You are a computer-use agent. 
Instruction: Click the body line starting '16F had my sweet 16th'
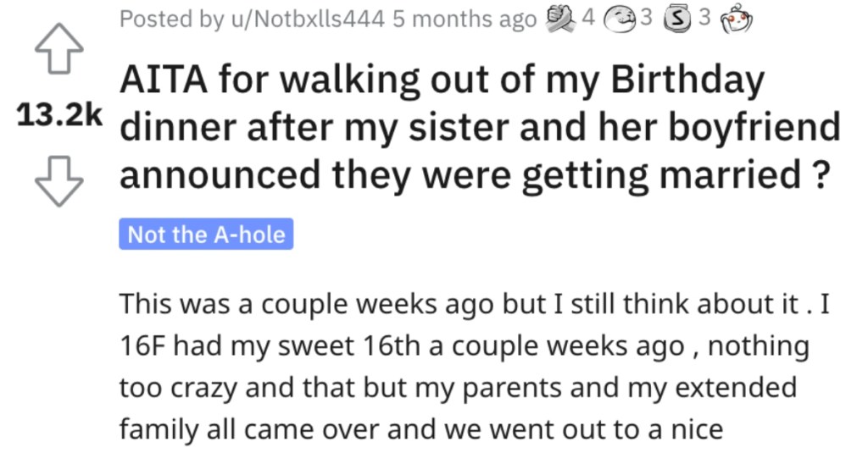click(x=465, y=346)
